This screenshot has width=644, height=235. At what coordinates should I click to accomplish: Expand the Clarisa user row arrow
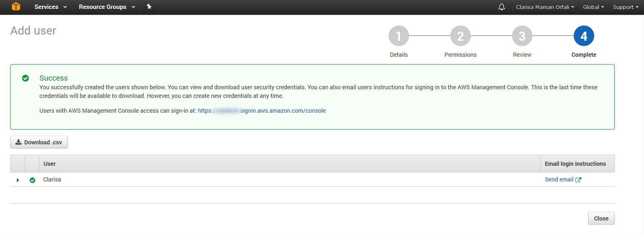coord(18,180)
